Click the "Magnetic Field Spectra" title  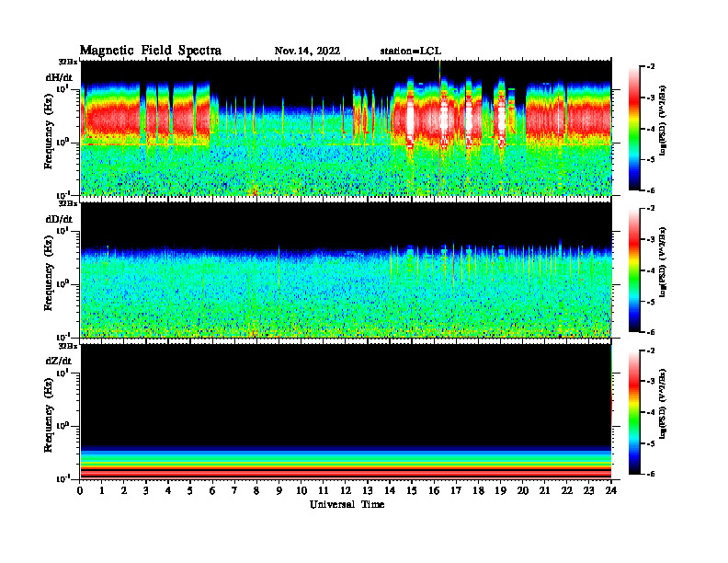151,51
